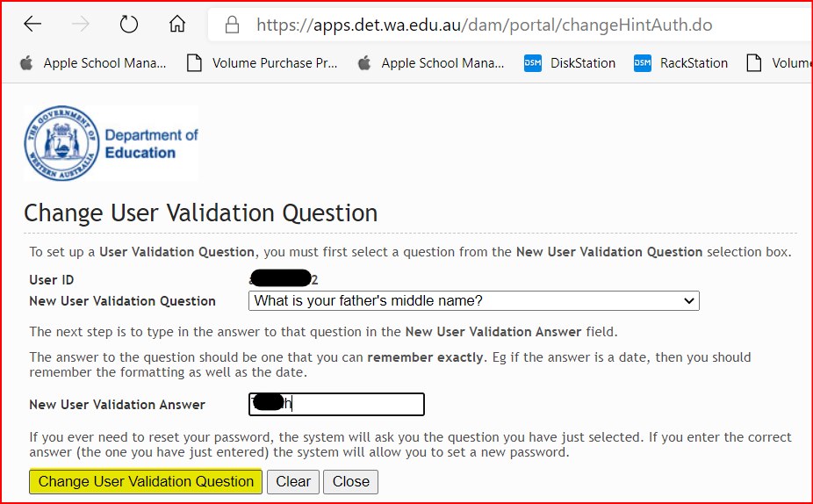Open the second Apple School Manager bookmark
This screenshot has width=813, height=504.
tap(431, 63)
